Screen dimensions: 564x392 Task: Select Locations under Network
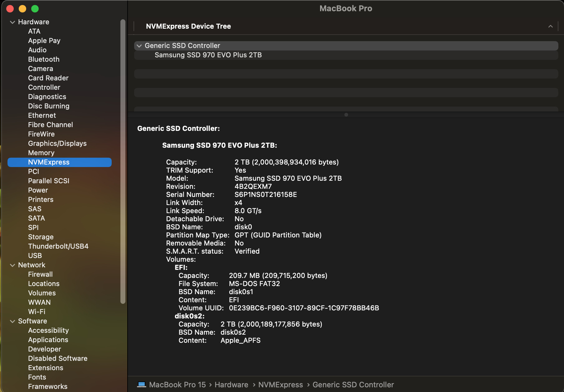(x=44, y=284)
